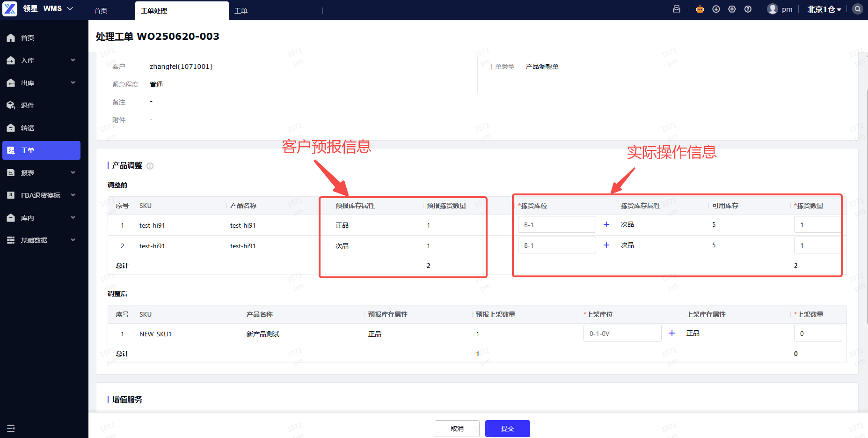Expand the 基础数据 chevron

click(73, 240)
